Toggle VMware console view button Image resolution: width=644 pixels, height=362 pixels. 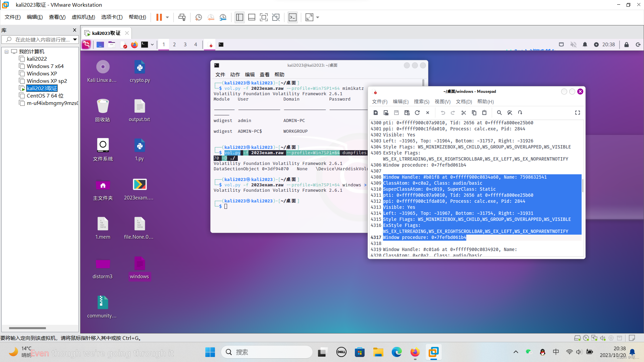(x=292, y=17)
